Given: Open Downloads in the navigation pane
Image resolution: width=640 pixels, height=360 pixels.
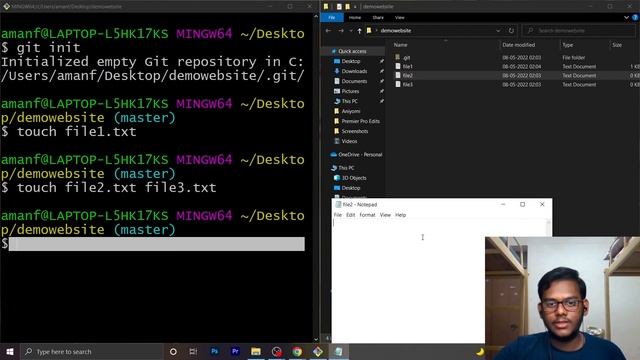Looking at the screenshot, I should tap(354, 71).
